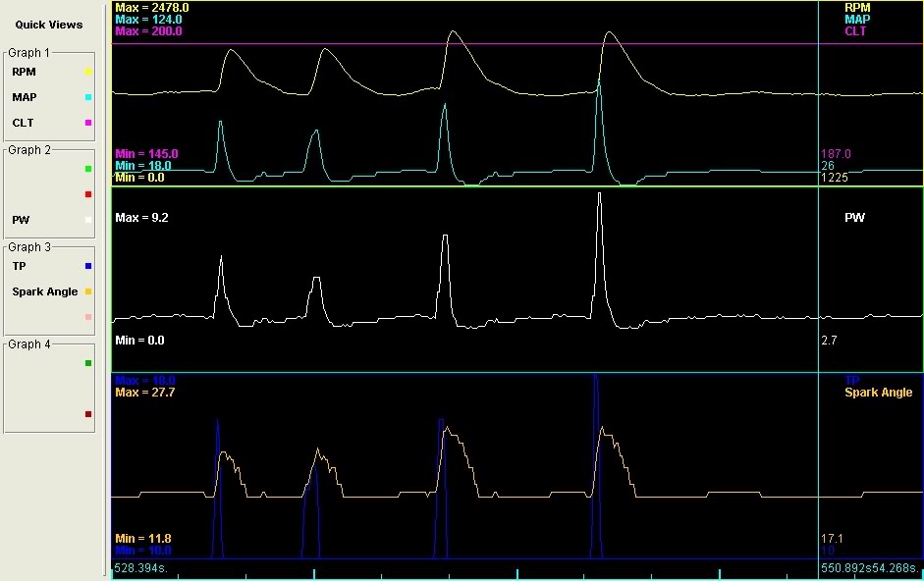Click the Max = 27.7 Spark Angle value
This screenshot has height=581, width=924.
[x=145, y=392]
